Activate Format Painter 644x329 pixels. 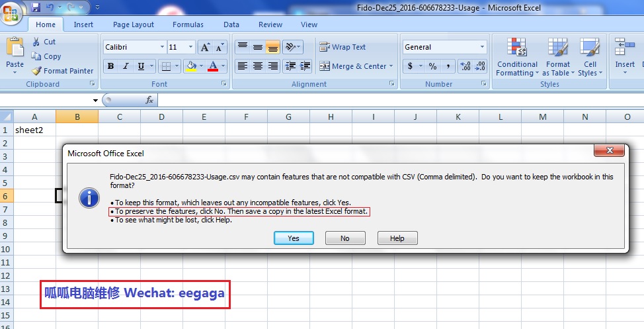(x=63, y=71)
